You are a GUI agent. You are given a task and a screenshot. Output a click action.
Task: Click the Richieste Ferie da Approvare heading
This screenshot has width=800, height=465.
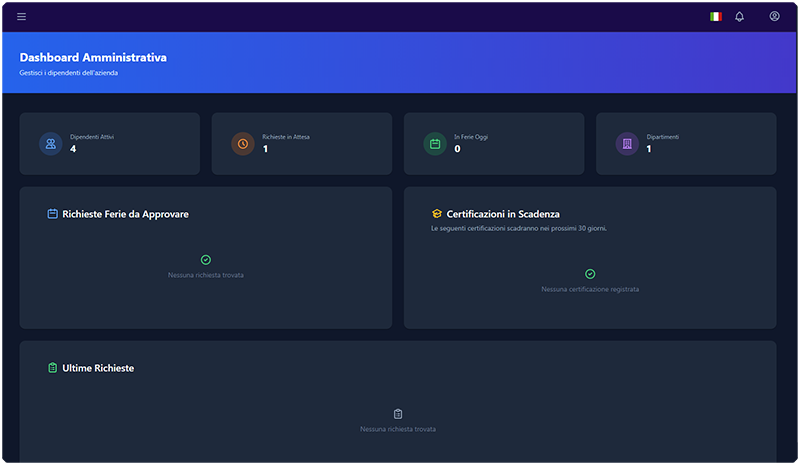click(x=125, y=214)
